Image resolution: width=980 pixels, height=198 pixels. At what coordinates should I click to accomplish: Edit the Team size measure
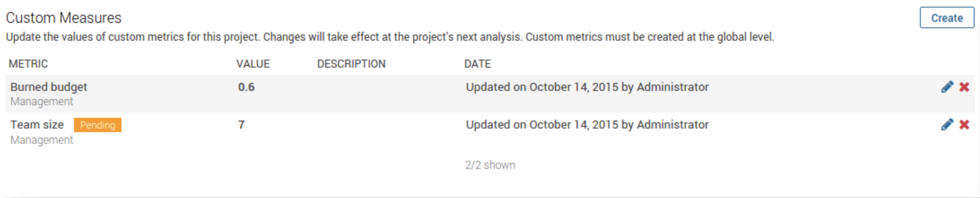pyautogui.click(x=947, y=125)
